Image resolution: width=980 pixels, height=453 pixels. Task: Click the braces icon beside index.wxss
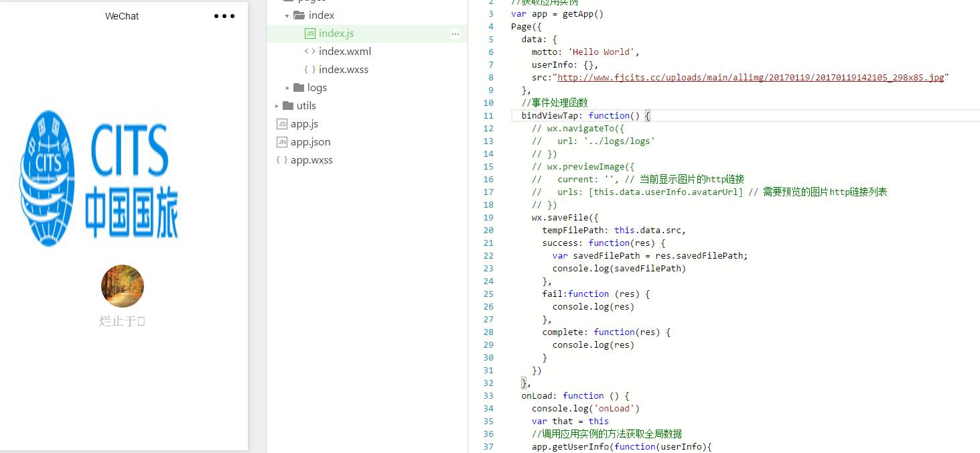[309, 69]
